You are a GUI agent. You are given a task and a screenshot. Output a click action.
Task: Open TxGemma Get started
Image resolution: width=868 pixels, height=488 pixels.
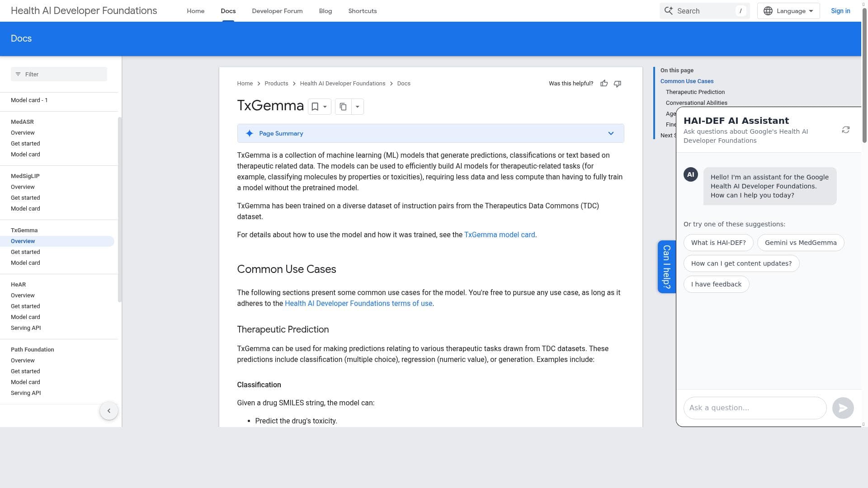(x=25, y=252)
